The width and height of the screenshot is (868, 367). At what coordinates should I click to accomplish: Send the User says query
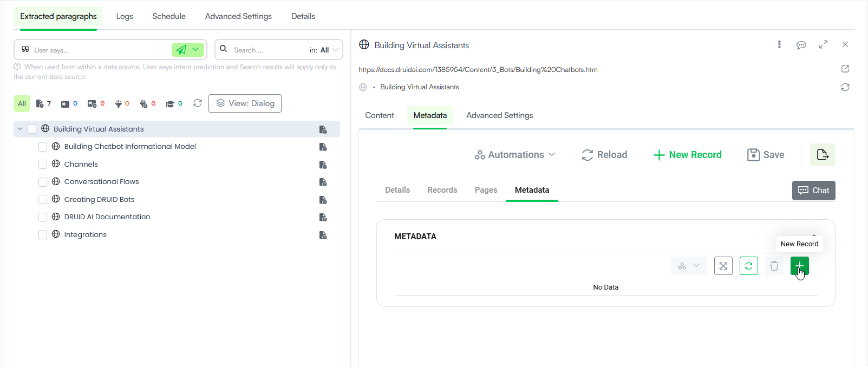click(181, 50)
